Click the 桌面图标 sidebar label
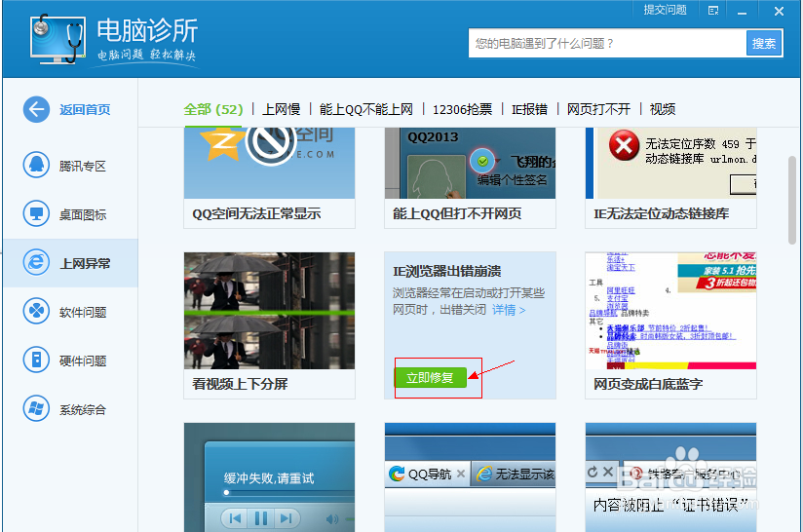The height and width of the screenshot is (532, 803). coord(83,214)
